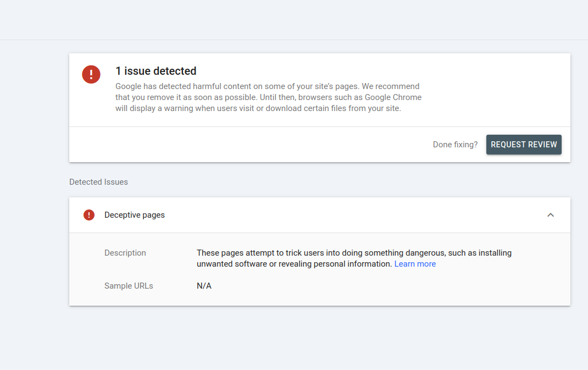588x370 pixels.
Task: Click the 'N/A' sample URLs value
Action: pyautogui.click(x=204, y=286)
